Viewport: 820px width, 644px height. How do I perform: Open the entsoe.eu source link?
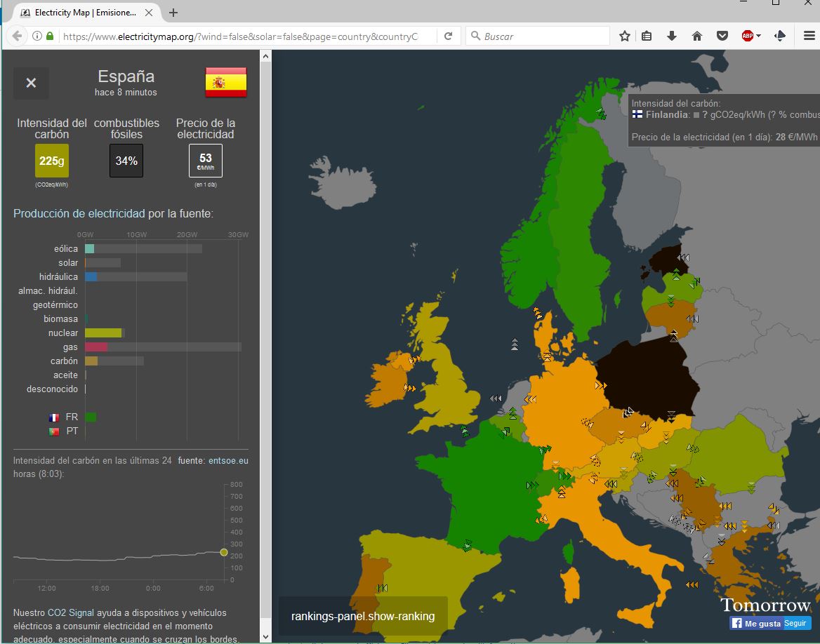[x=228, y=461]
